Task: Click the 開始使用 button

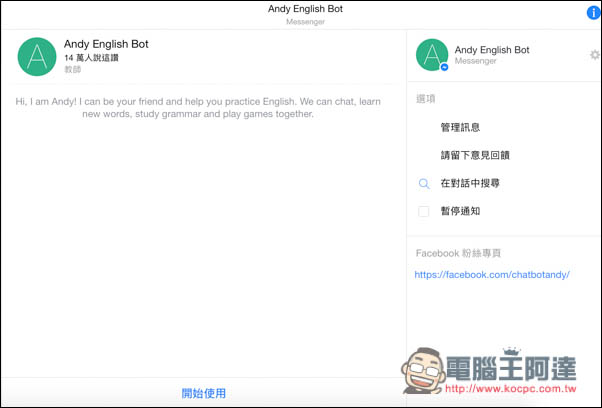Action: pyautogui.click(x=203, y=393)
